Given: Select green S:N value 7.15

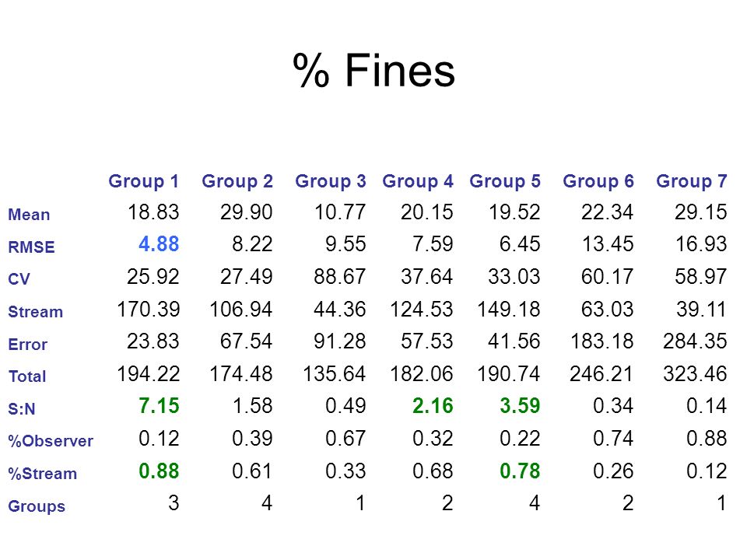Looking at the screenshot, I should click(x=159, y=406).
